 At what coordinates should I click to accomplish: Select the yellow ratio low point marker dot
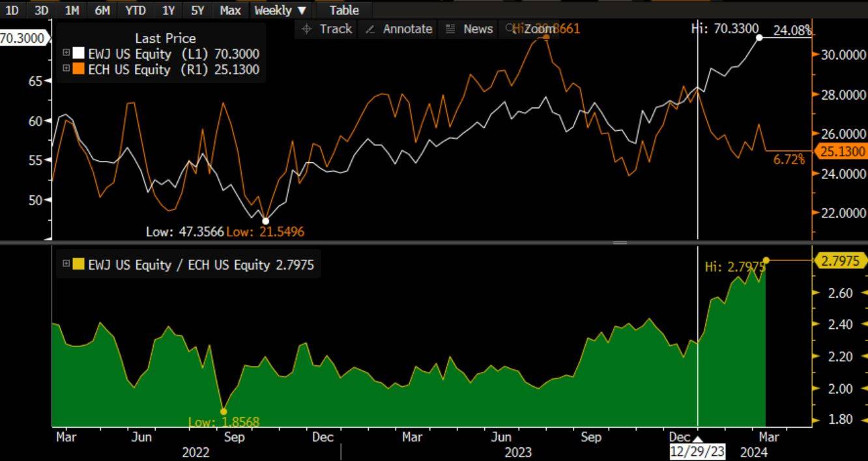click(224, 412)
